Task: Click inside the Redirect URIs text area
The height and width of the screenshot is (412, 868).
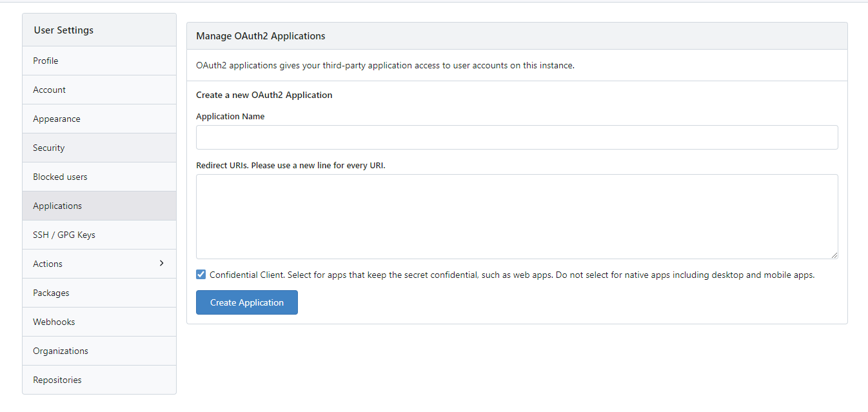Action: pos(517,217)
